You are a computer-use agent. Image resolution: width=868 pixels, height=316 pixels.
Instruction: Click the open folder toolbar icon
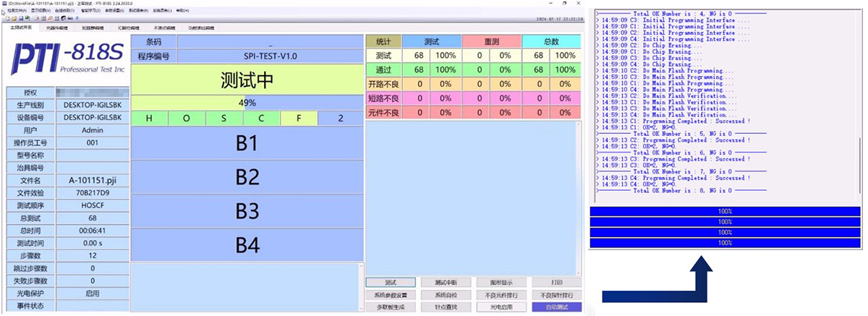pyautogui.click(x=13, y=18)
